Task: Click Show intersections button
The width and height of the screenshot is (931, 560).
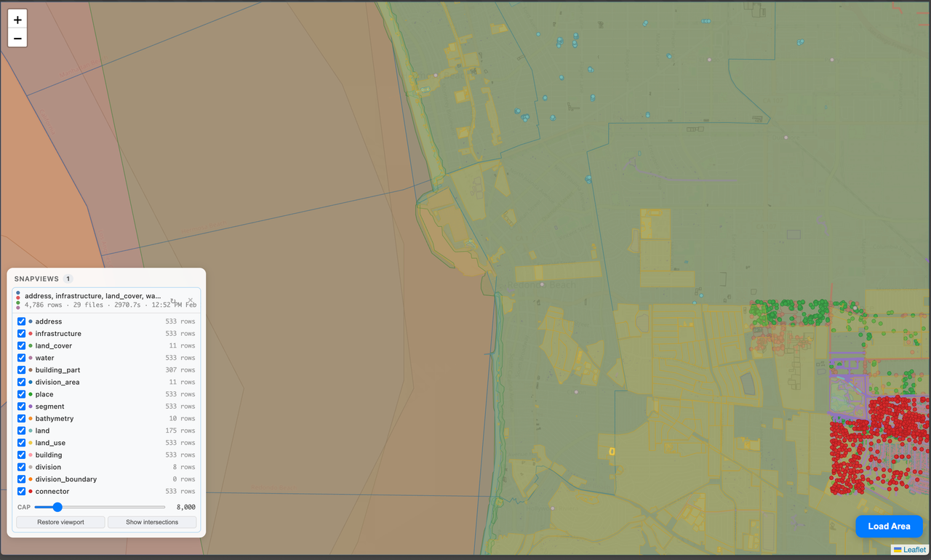Action: (152, 522)
